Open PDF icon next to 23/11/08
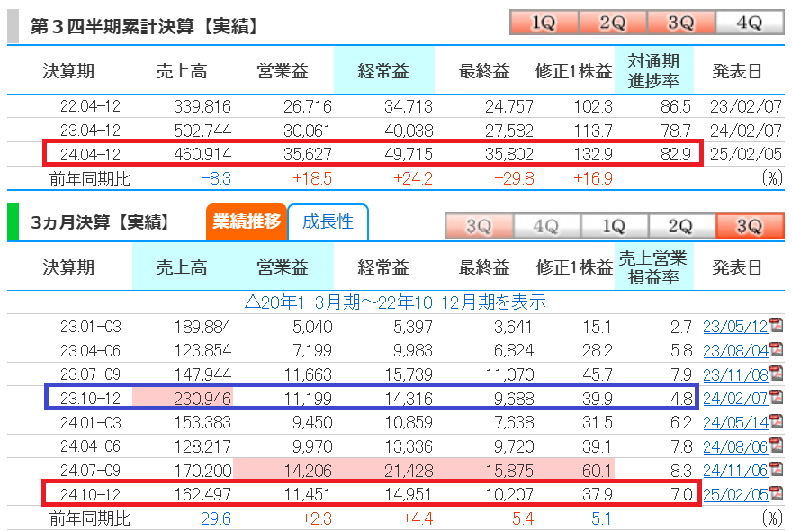Image resolution: width=792 pixels, height=532 pixels. tap(775, 373)
